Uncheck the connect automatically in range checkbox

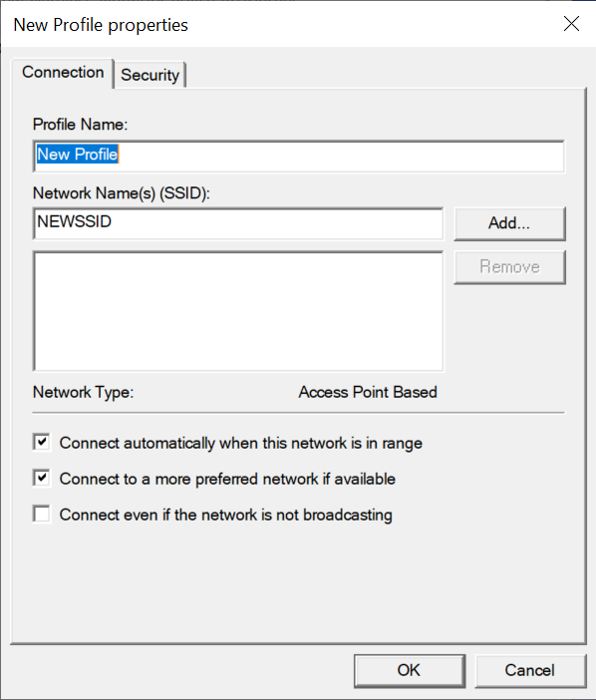coord(42,443)
